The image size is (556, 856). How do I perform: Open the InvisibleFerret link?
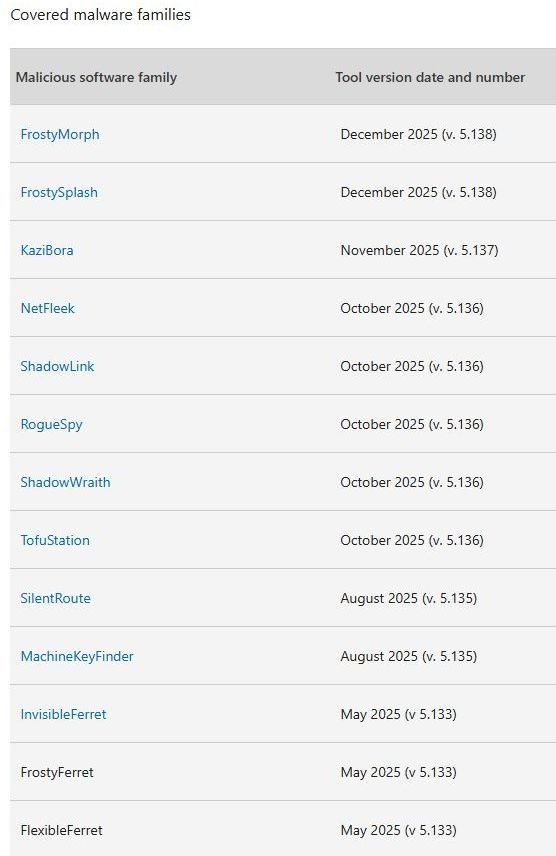63,714
